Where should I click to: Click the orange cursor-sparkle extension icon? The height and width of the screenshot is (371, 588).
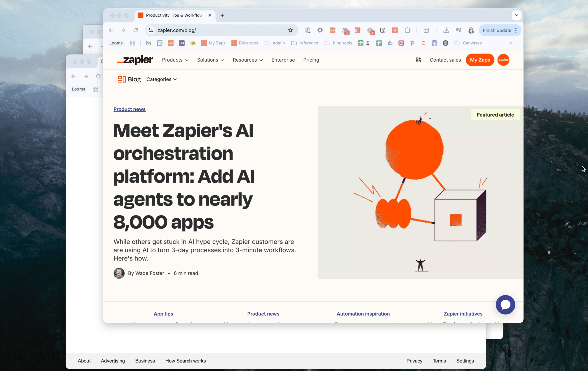click(x=395, y=30)
